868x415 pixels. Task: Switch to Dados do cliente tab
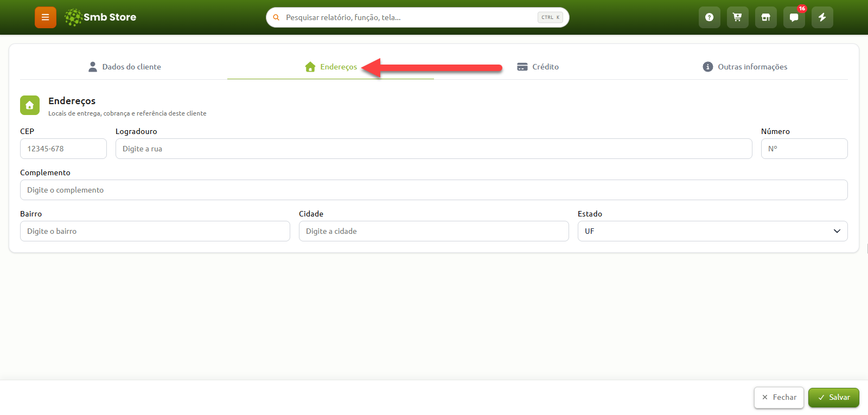point(124,67)
